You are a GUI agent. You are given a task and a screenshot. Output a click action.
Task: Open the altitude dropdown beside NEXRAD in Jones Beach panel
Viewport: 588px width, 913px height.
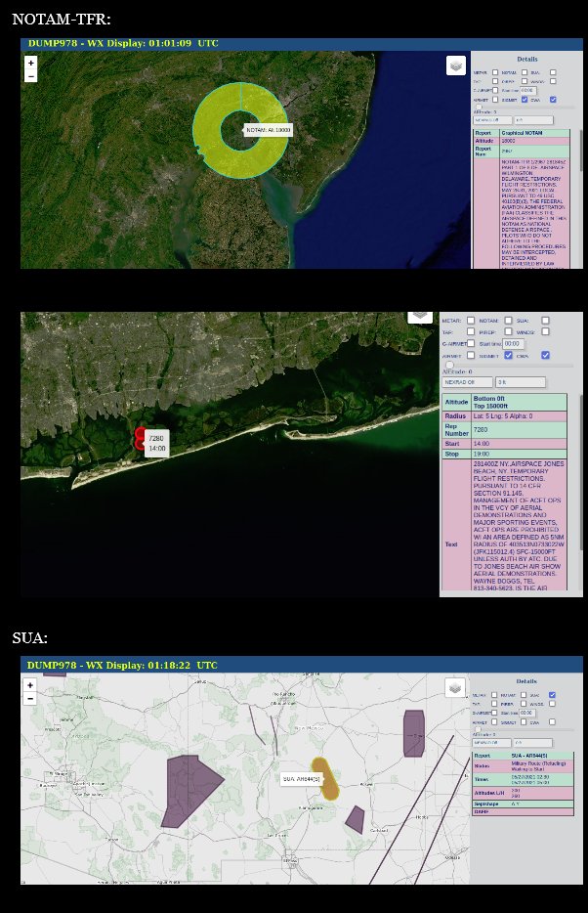(521, 382)
